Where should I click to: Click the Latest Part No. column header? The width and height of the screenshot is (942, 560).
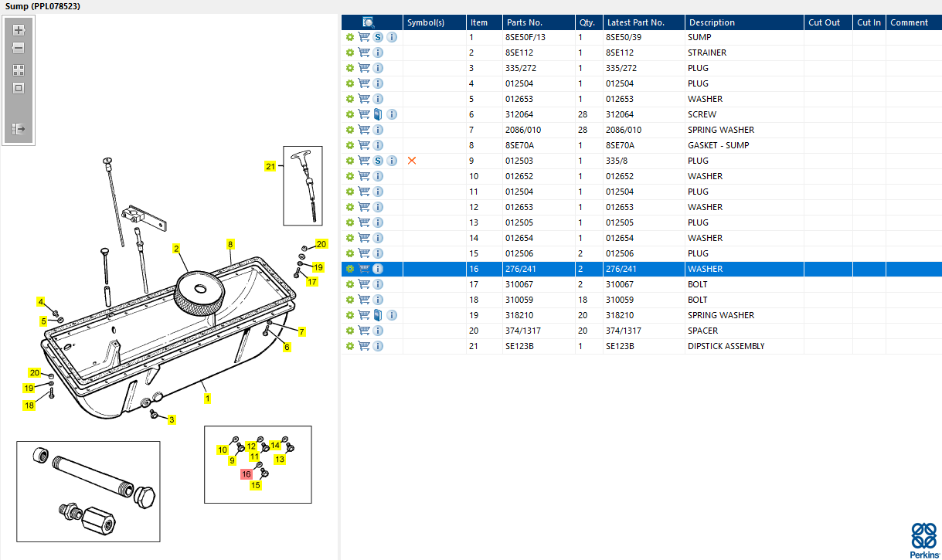635,22
